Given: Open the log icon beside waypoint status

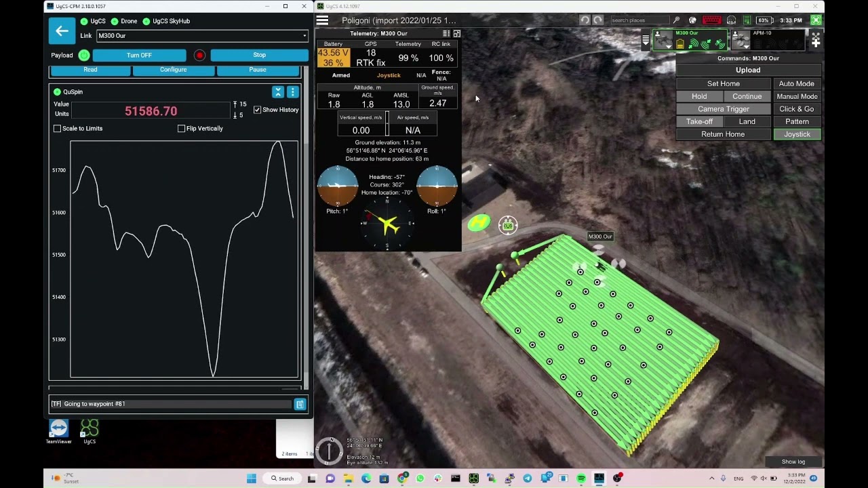Looking at the screenshot, I should click(x=300, y=404).
